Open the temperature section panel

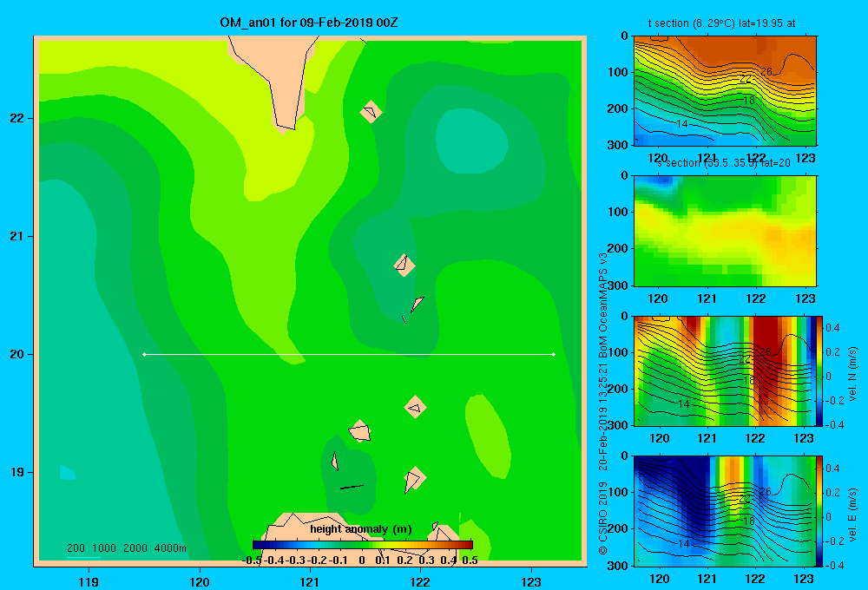pos(725,91)
